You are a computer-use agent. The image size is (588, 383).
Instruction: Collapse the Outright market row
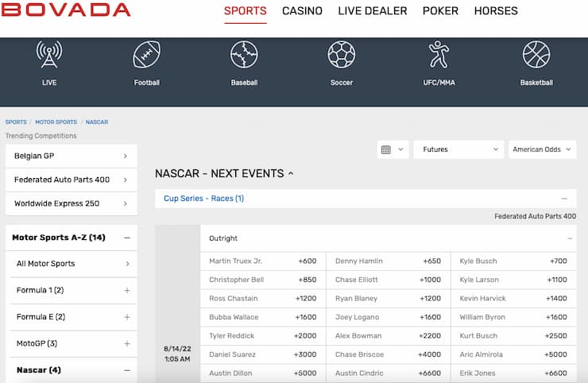570,238
